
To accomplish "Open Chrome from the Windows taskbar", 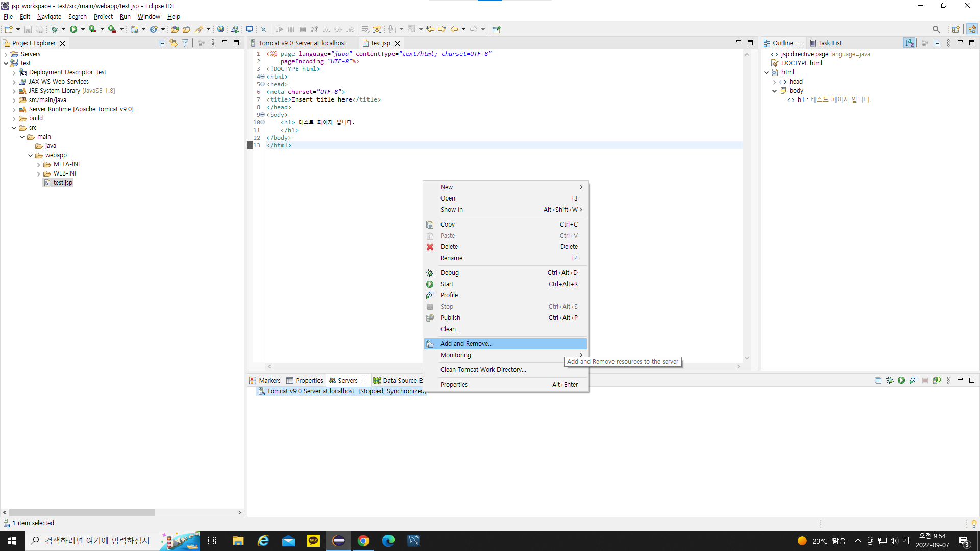I will pos(363,541).
